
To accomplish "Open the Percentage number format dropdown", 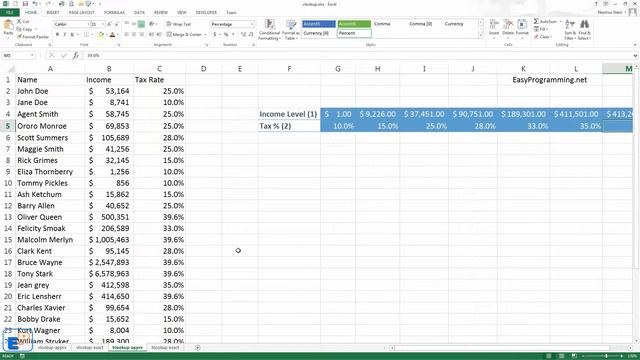I will [x=252, y=24].
